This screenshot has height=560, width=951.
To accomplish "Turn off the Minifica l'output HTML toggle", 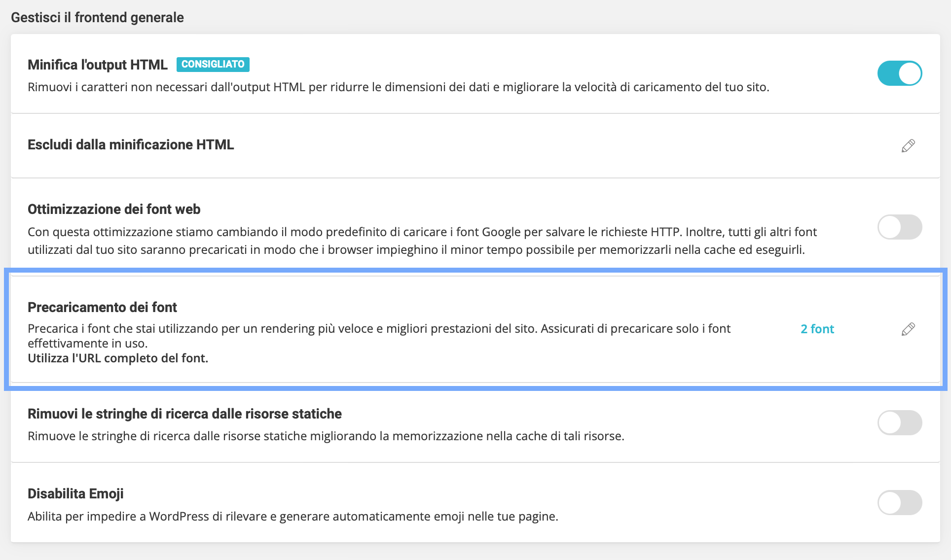I will [x=899, y=73].
